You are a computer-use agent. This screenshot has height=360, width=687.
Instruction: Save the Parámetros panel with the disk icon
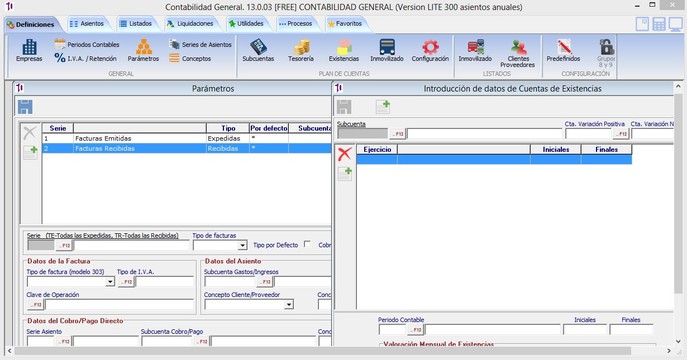pyautogui.click(x=25, y=107)
